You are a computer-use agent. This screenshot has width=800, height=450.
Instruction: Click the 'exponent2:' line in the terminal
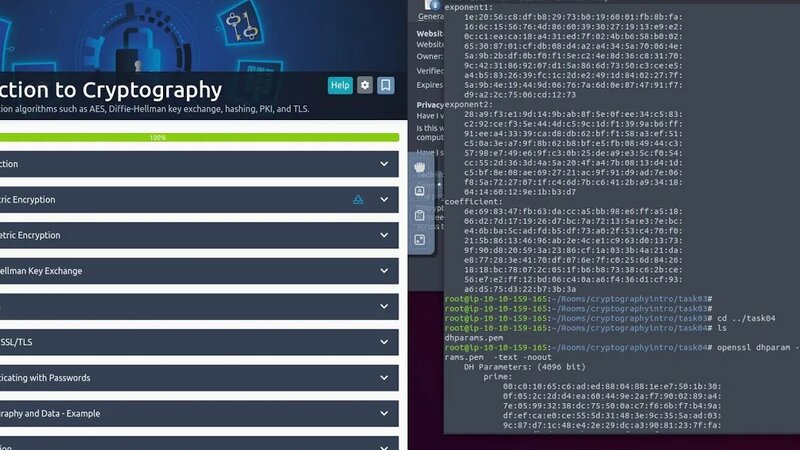click(x=469, y=104)
